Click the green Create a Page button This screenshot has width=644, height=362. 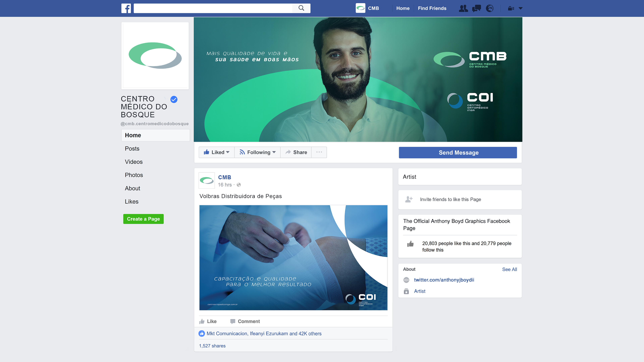point(144,219)
